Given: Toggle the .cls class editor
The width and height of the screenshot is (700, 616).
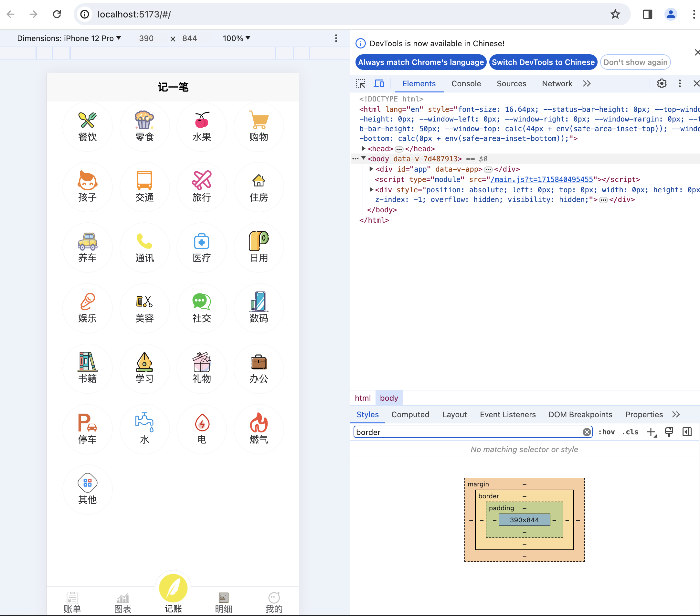Looking at the screenshot, I should click(630, 432).
